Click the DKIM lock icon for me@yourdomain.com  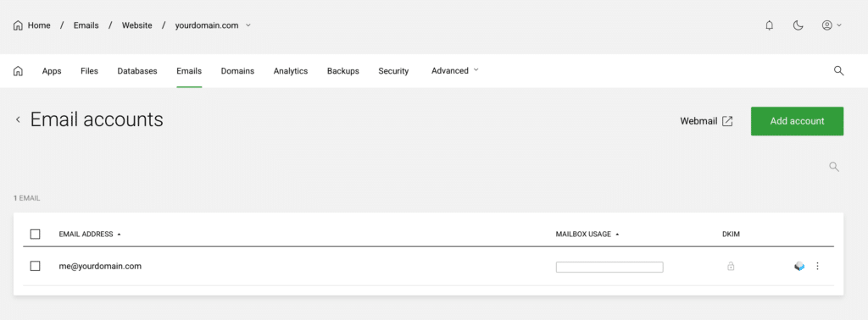[731, 267]
